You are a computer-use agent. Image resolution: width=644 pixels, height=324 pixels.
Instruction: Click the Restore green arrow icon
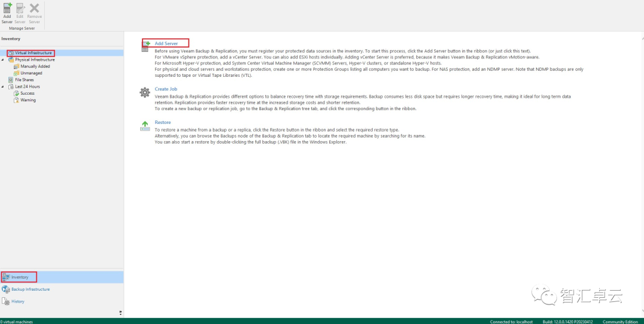point(145,126)
